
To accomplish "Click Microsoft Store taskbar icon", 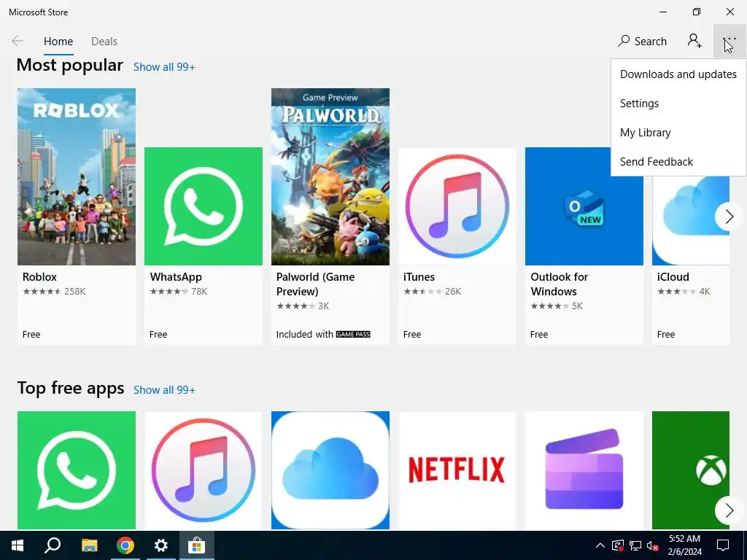I will click(197, 545).
